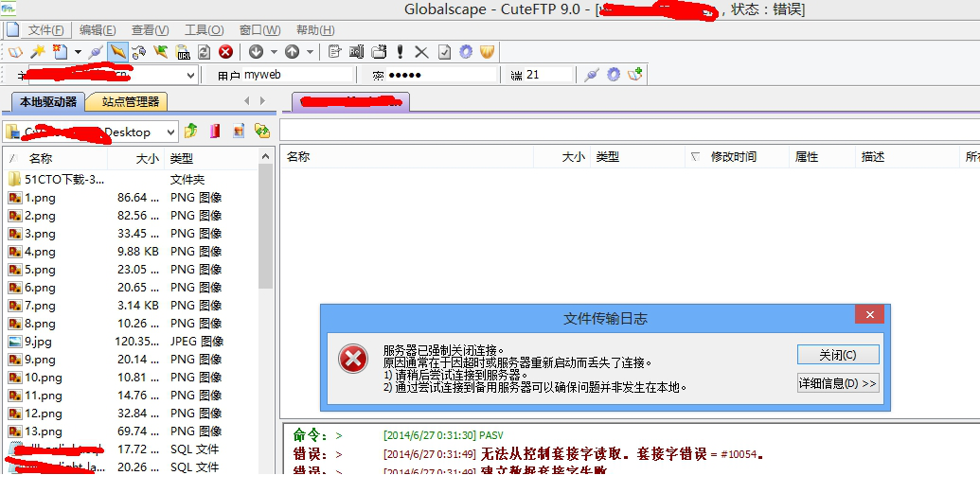Click local file list scrollbar up arrow
This screenshot has width=980, height=493.
[x=266, y=156]
